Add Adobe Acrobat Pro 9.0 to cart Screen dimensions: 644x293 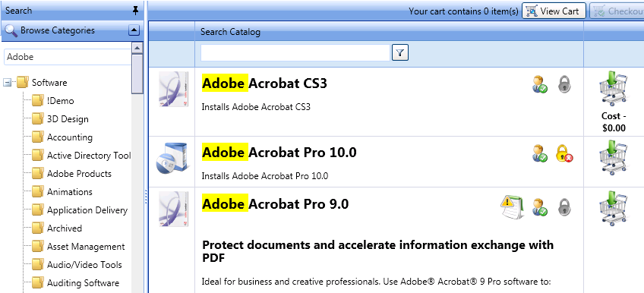coord(613,209)
